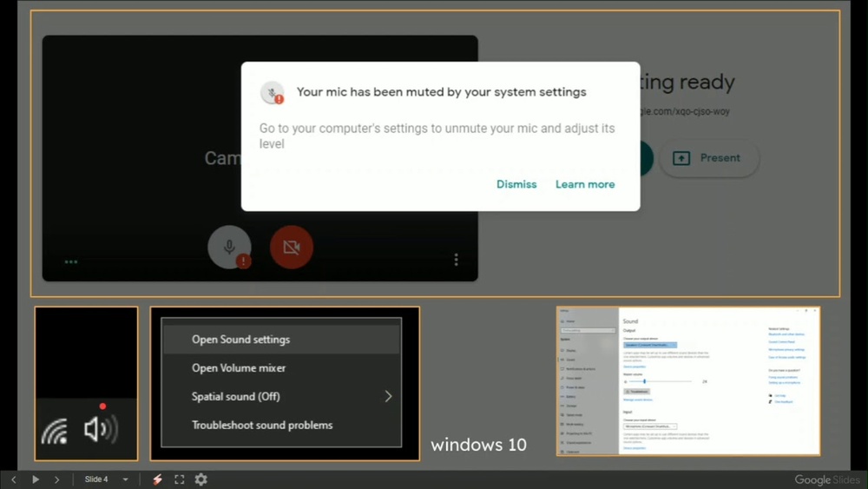The width and height of the screenshot is (868, 489).
Task: Toggle the red camera-off button
Action: pos(292,247)
